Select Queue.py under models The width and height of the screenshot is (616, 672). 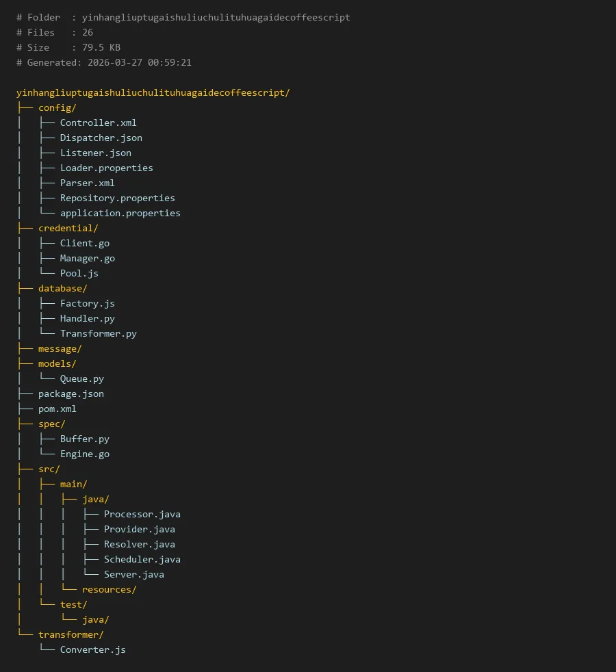click(x=81, y=378)
